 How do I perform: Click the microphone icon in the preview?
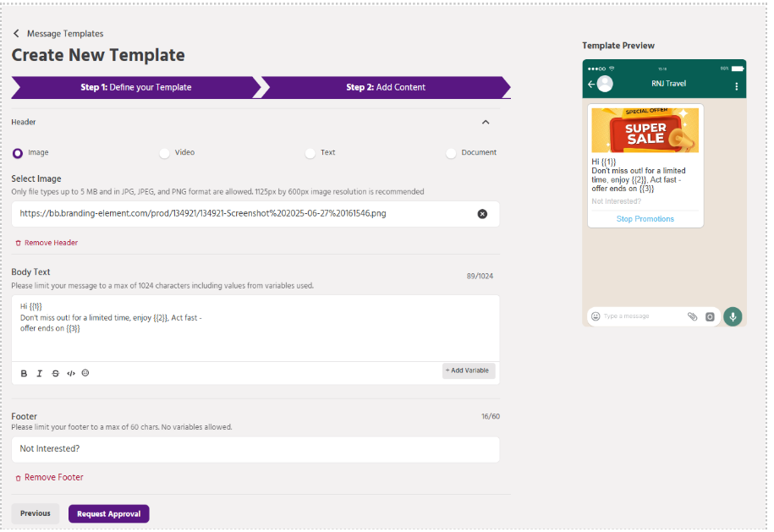point(733,316)
